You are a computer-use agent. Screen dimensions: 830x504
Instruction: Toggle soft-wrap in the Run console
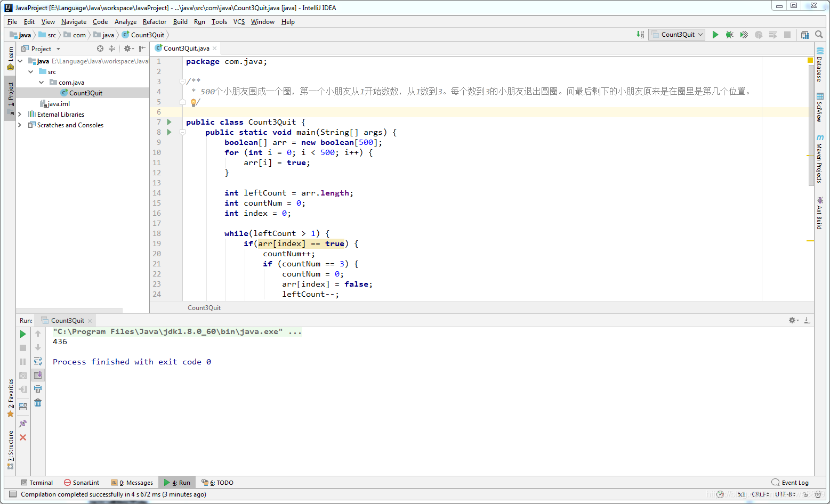[x=37, y=361]
